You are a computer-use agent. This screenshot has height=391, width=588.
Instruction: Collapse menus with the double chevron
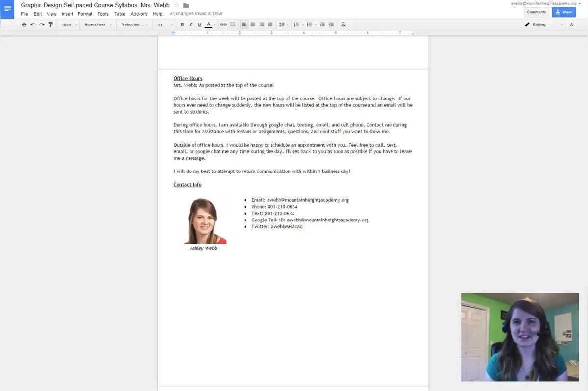pyautogui.click(x=571, y=24)
